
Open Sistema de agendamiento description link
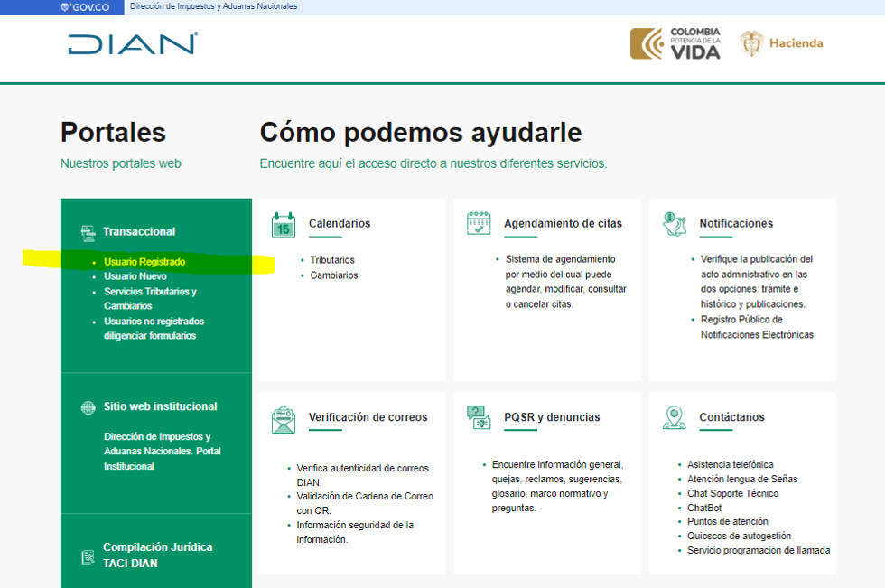click(566, 282)
